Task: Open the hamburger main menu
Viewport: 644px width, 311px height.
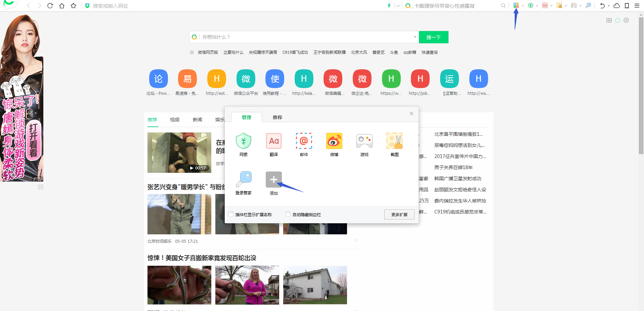Action: (637, 6)
